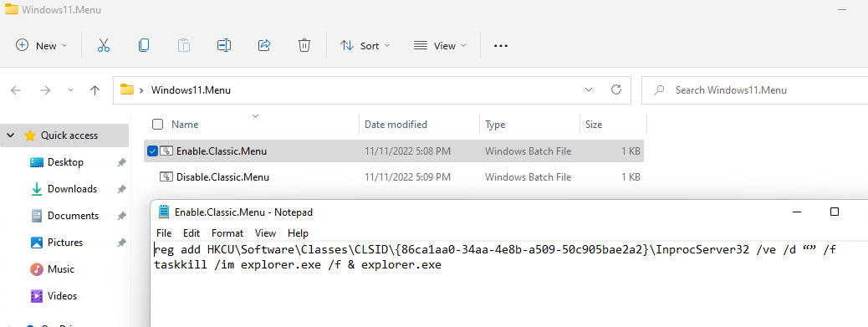Unpin Documents using its pin icon
Screen dimensions: 868x327
click(121, 216)
